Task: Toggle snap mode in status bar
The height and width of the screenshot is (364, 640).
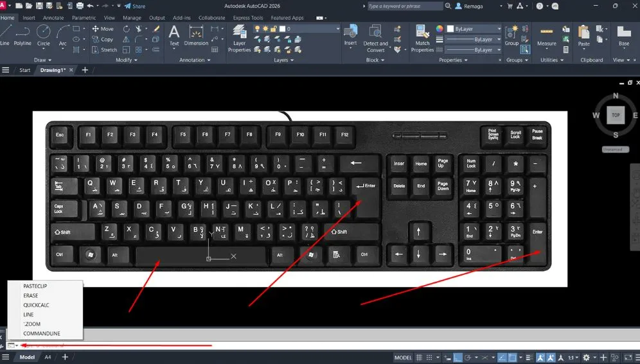Action: click(x=429, y=358)
